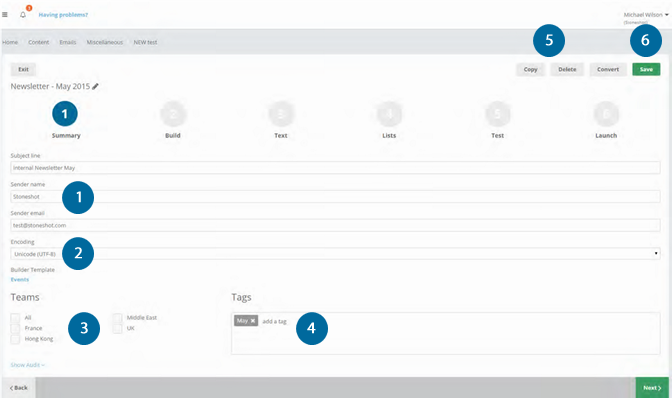Remove the May tag with the x icon
The height and width of the screenshot is (398, 672).
[253, 320]
